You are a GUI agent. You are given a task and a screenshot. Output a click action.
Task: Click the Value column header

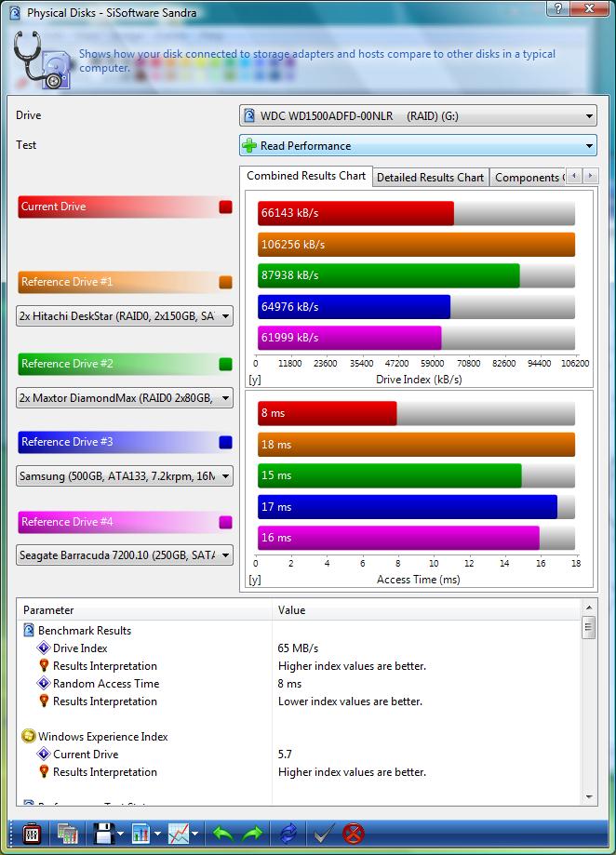point(426,609)
